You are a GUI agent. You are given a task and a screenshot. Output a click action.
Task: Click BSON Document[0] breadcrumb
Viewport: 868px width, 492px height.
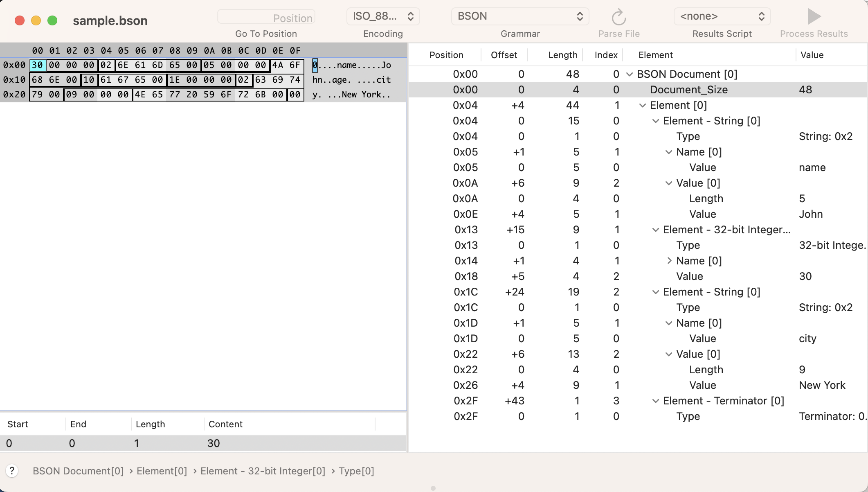(x=78, y=471)
